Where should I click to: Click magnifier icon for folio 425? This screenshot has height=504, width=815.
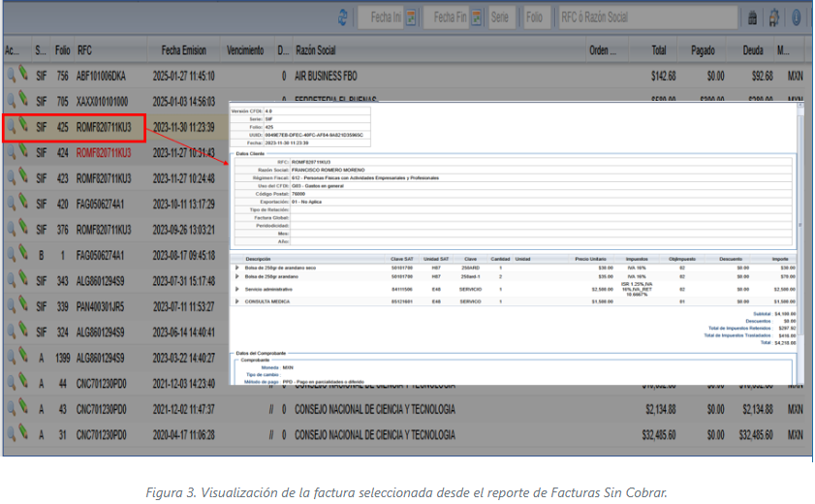pos(11,126)
